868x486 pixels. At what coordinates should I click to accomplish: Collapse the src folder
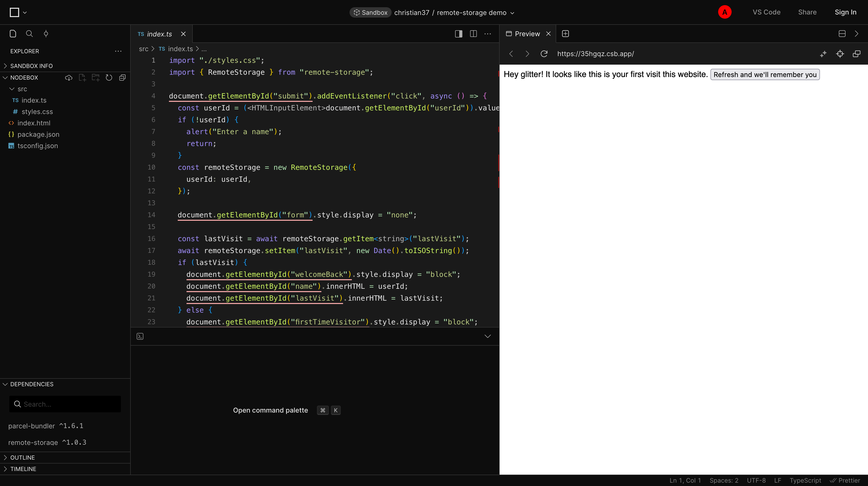[22, 89]
